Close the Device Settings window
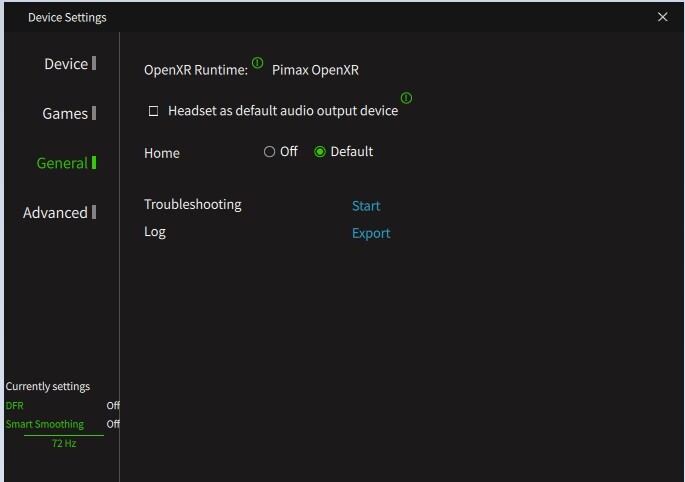The width and height of the screenshot is (685, 482). pos(662,17)
